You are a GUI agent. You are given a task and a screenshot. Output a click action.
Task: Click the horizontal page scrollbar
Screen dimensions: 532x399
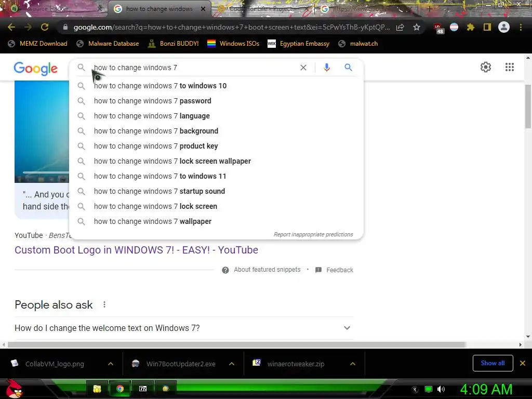[236, 345]
